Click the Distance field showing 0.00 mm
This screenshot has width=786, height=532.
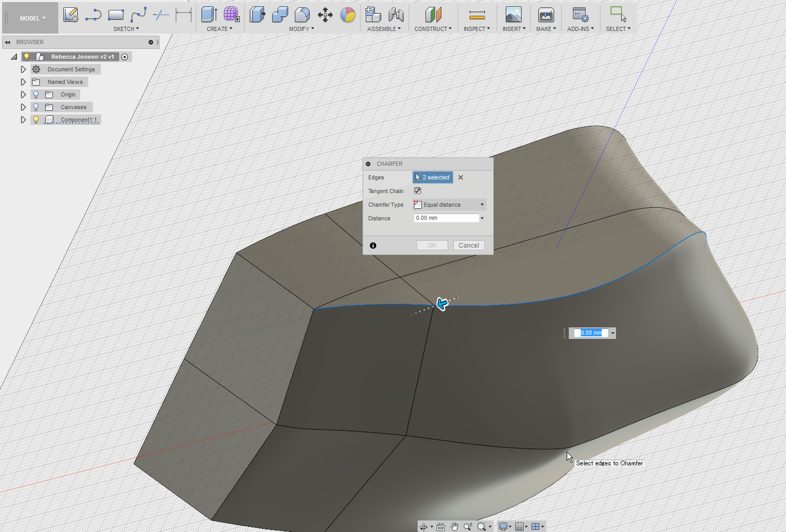[447, 218]
